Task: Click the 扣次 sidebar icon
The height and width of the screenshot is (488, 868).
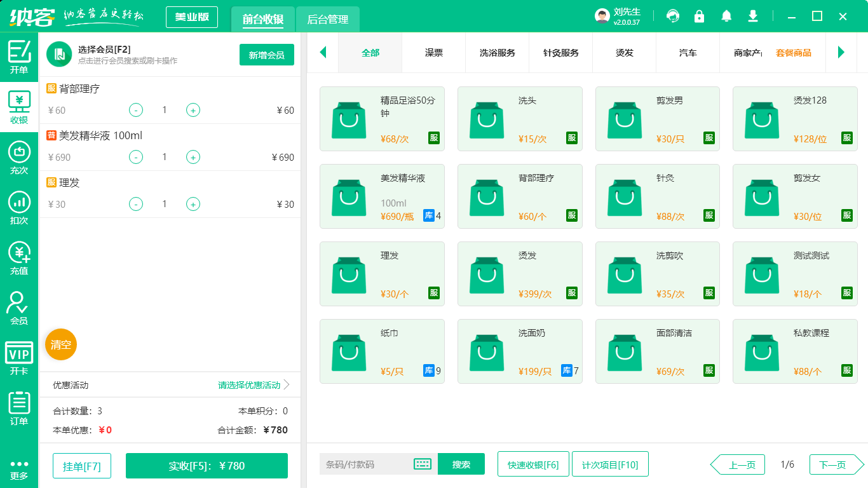Action: 19,205
